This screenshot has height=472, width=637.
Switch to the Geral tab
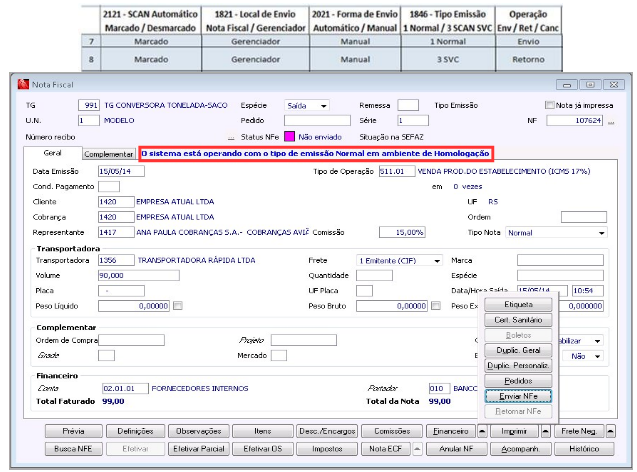[x=52, y=153]
